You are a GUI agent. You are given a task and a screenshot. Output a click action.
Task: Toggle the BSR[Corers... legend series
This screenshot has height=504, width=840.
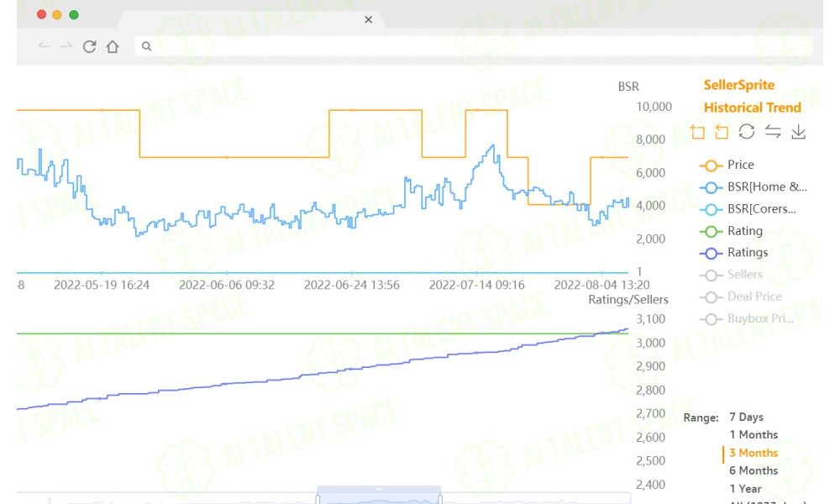748,209
